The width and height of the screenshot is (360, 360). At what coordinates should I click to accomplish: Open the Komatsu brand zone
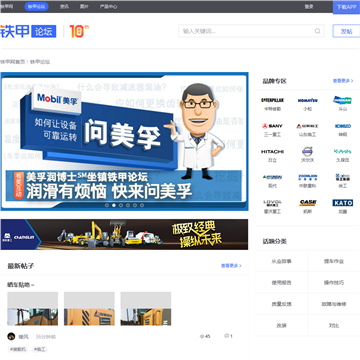(x=307, y=104)
